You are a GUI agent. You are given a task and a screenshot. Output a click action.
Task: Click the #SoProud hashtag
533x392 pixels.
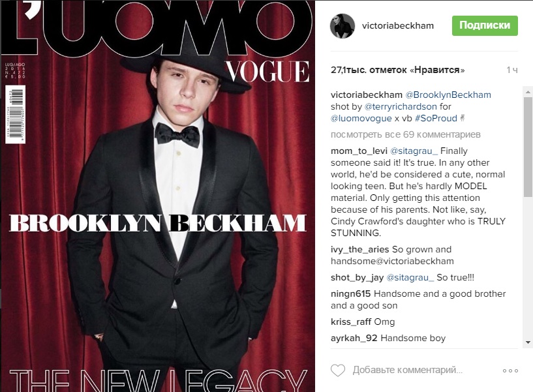point(436,118)
